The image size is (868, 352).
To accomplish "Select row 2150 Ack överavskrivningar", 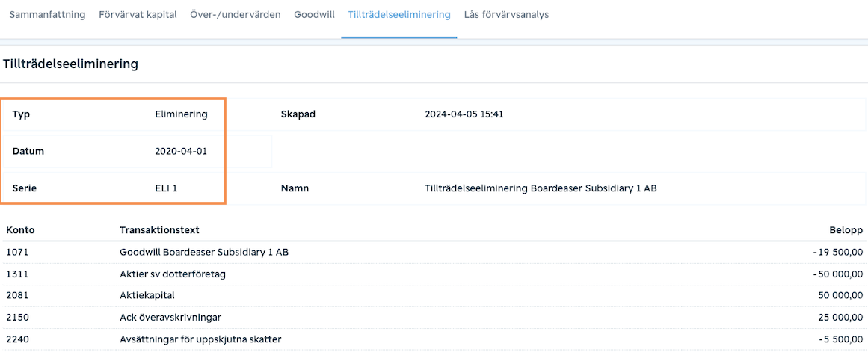I will pos(434,317).
